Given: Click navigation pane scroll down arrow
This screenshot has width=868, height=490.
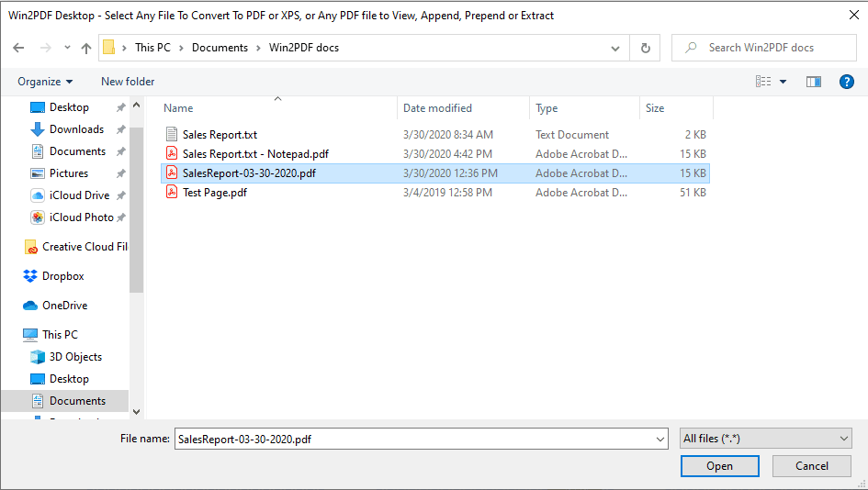Looking at the screenshot, I should tap(137, 412).
